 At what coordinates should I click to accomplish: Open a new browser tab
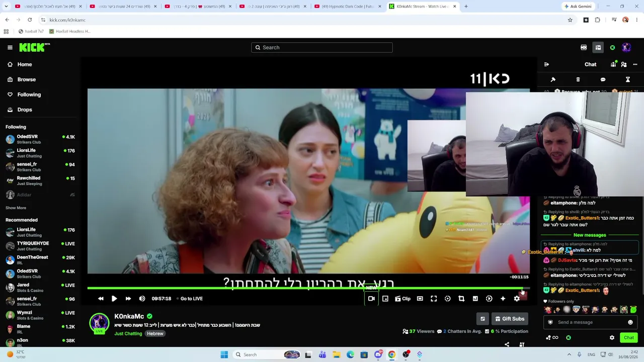(x=466, y=7)
